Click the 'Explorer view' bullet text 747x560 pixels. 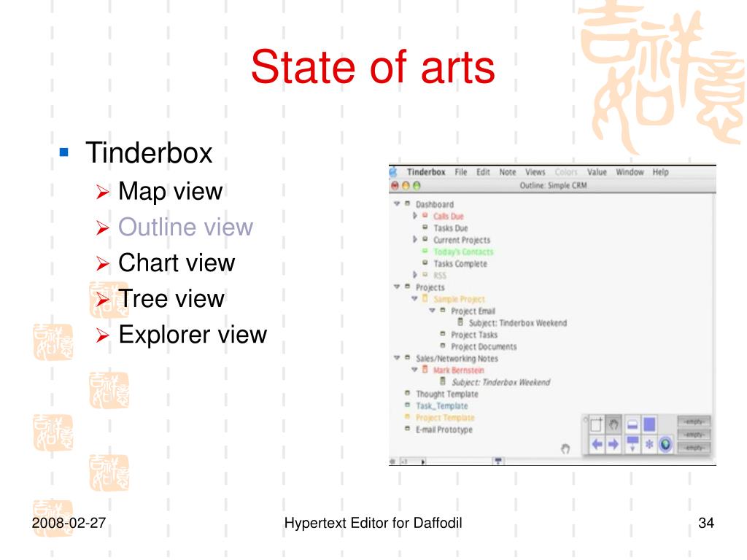click(x=193, y=334)
